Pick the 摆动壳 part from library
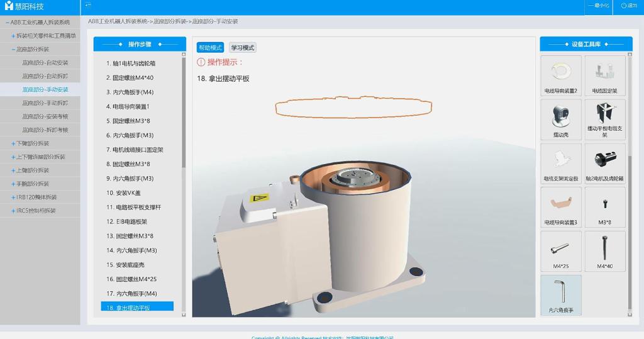 561,115
